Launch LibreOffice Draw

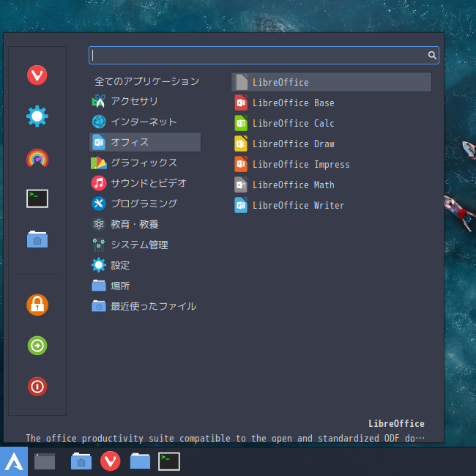click(x=331, y=144)
